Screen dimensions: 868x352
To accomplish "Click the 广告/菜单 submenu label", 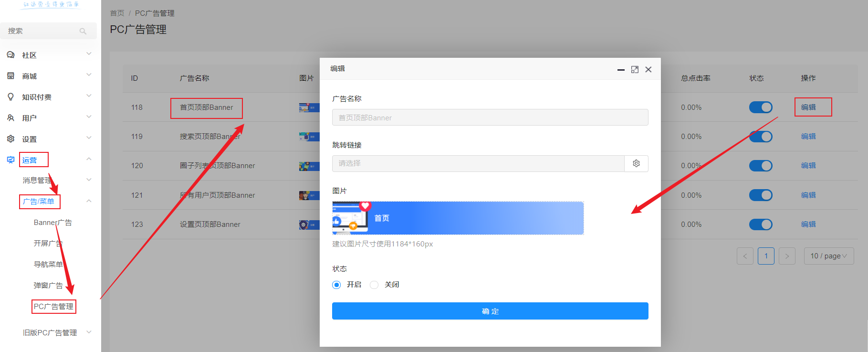I will click(38, 202).
